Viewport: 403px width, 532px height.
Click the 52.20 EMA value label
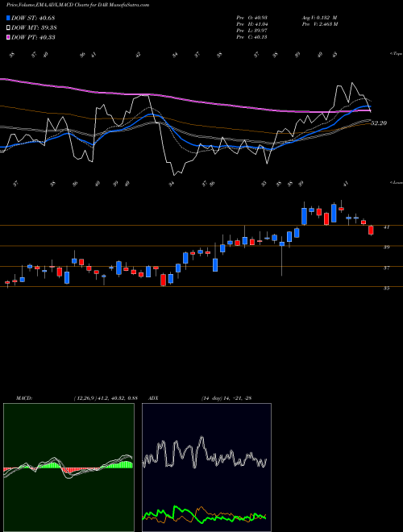pyautogui.click(x=379, y=123)
